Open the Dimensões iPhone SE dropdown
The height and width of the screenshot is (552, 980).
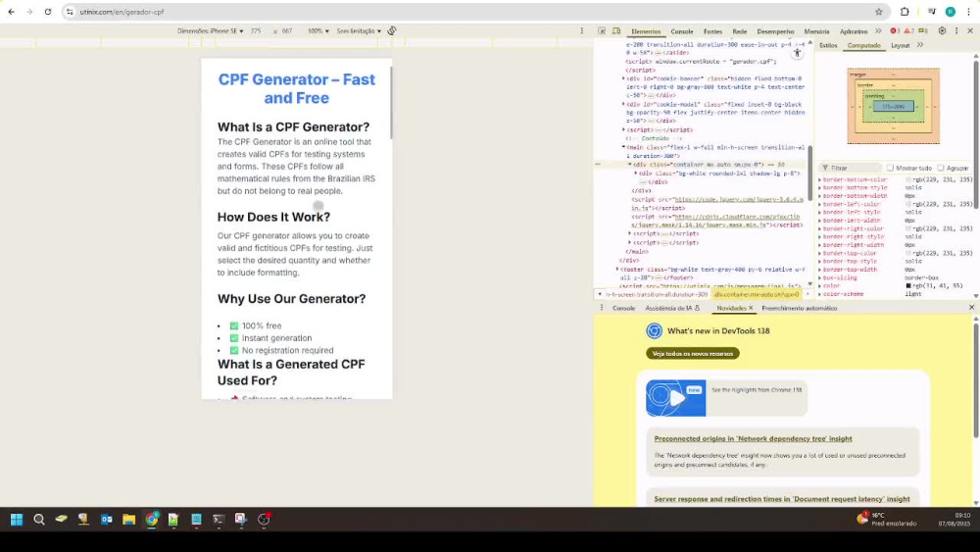[210, 30]
